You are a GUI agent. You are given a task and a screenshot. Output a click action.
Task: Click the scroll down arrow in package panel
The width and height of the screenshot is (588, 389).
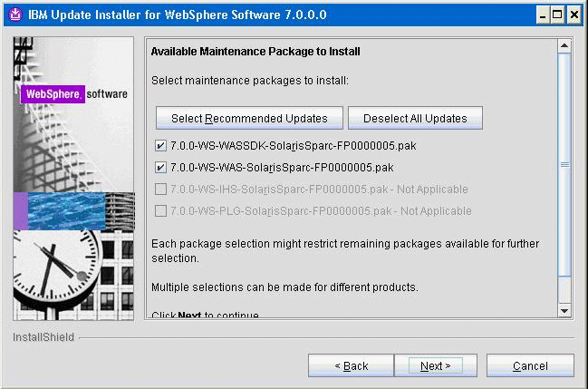[564, 311]
